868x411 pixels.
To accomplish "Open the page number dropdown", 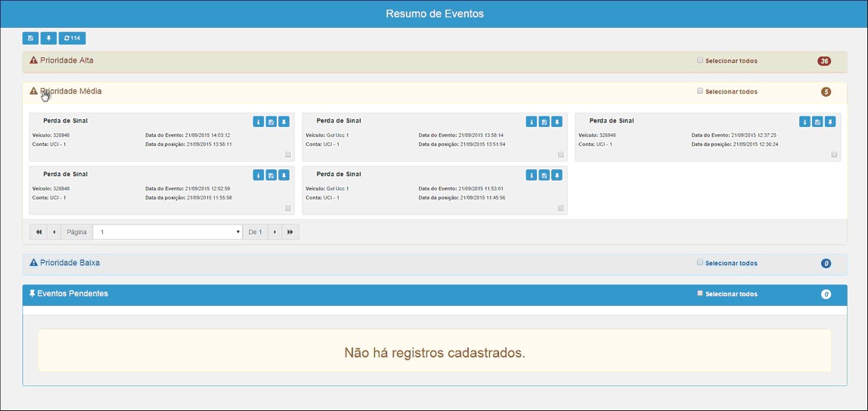I will tap(167, 232).
